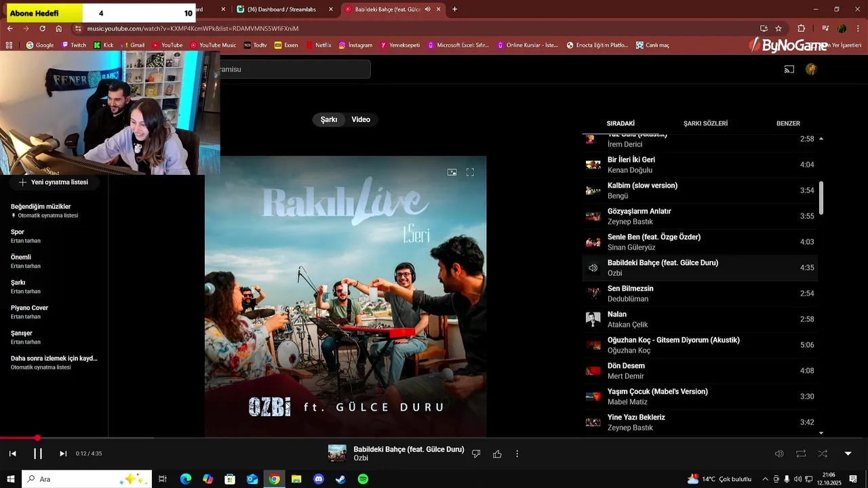868x488 pixels.
Task: Play Yine Yazı Bekleriz from queue
Action: [x=700, y=422]
